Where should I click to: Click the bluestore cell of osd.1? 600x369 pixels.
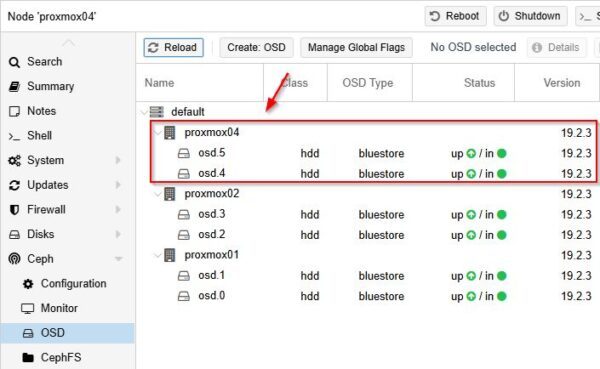click(381, 276)
